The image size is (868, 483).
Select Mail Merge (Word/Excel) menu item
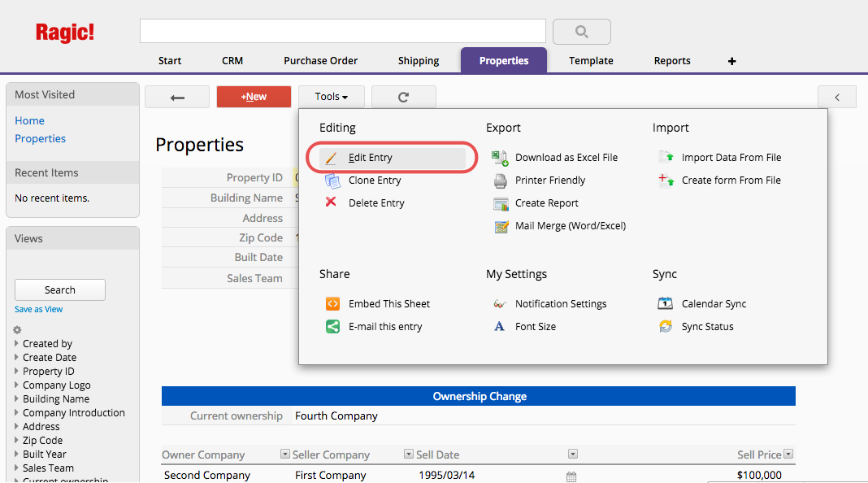[570, 226]
